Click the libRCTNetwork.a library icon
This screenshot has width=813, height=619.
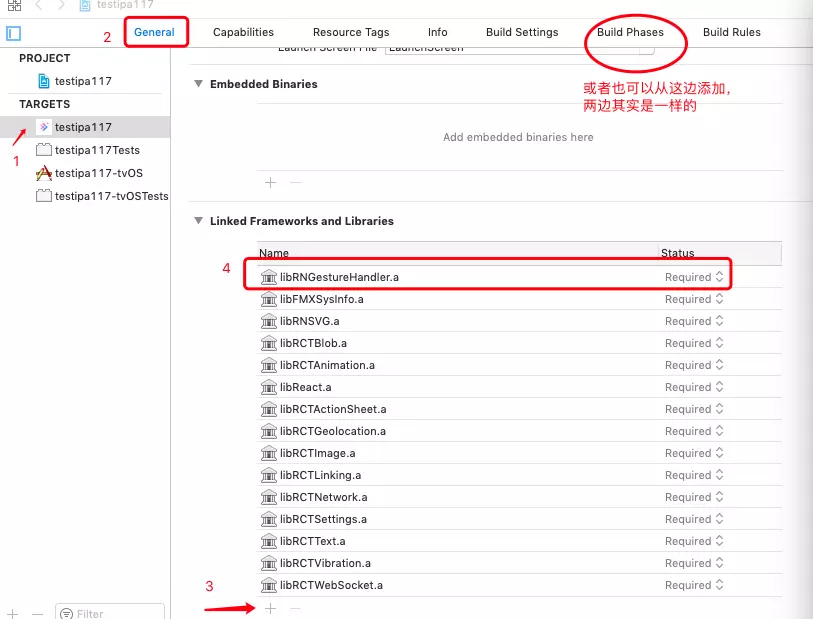(x=269, y=497)
